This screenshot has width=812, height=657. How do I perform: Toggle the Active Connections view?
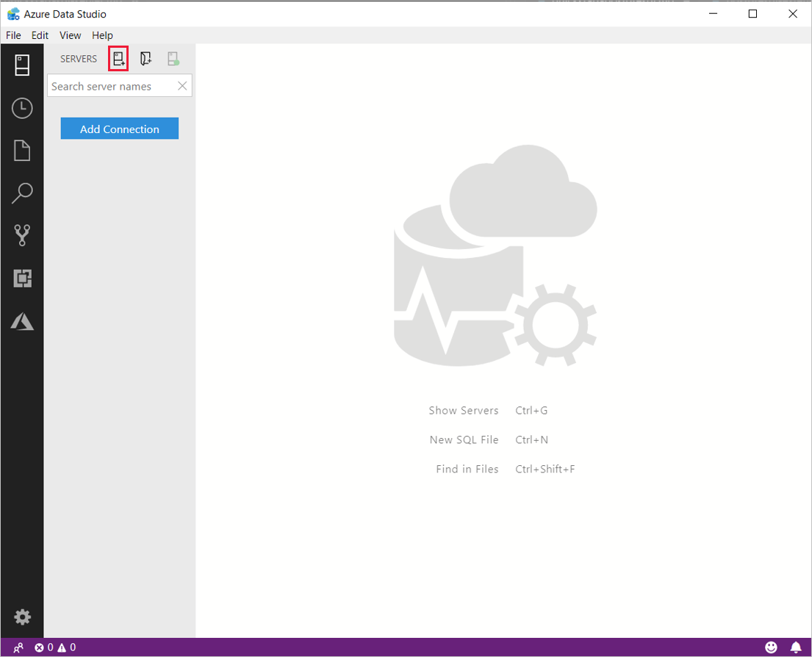point(173,59)
